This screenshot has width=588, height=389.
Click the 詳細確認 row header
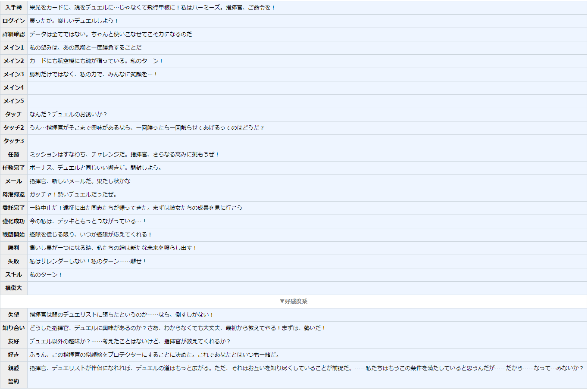(x=14, y=34)
